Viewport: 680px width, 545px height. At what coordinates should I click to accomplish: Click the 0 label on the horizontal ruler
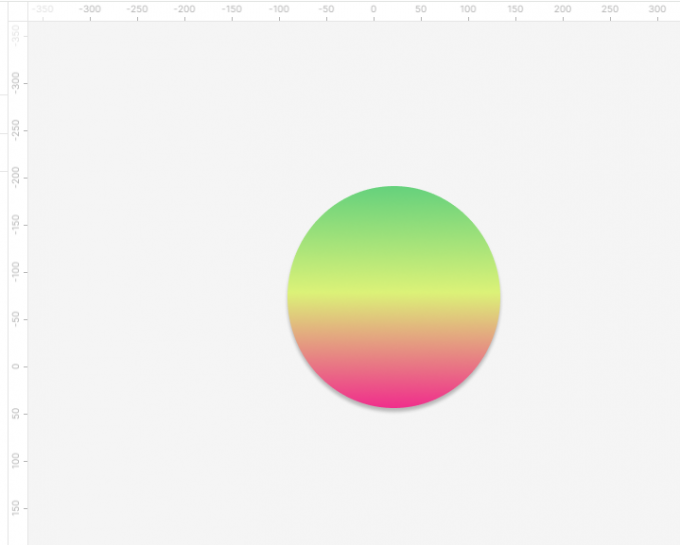click(x=373, y=9)
